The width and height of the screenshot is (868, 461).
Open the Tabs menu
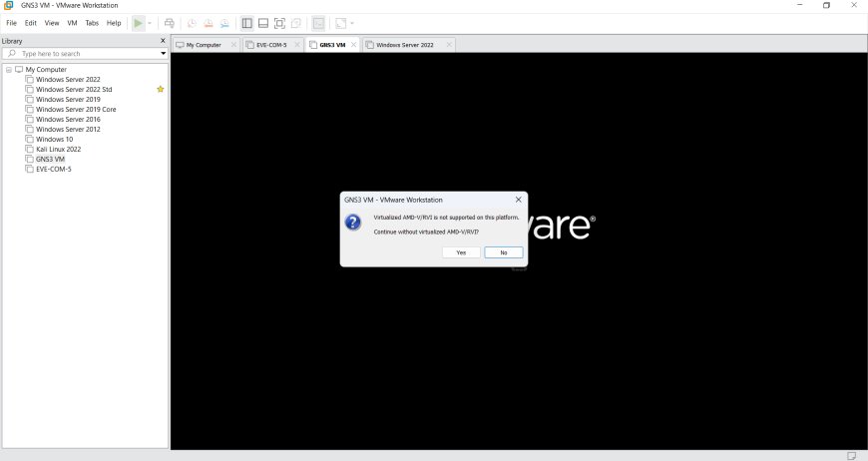tap(92, 23)
